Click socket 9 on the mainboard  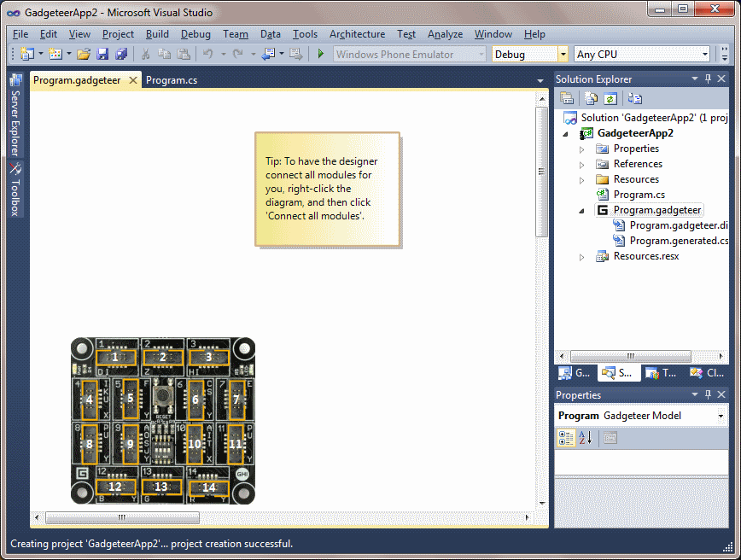tap(130, 444)
